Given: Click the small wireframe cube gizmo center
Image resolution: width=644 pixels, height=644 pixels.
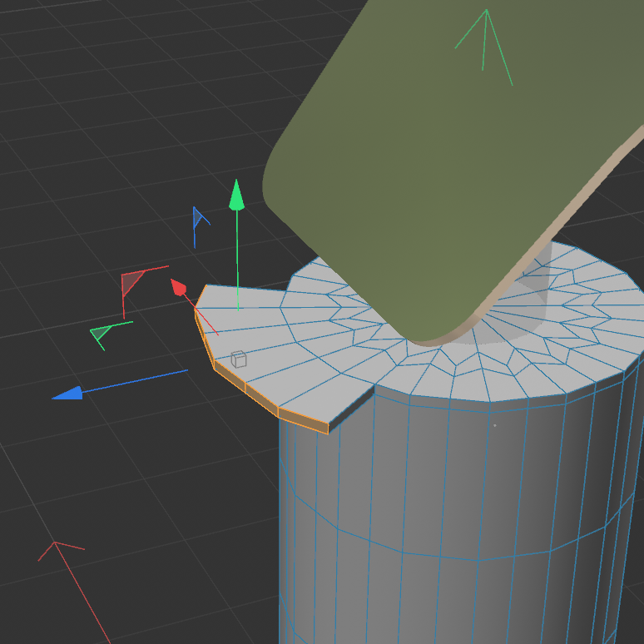Looking at the screenshot, I should (239, 359).
